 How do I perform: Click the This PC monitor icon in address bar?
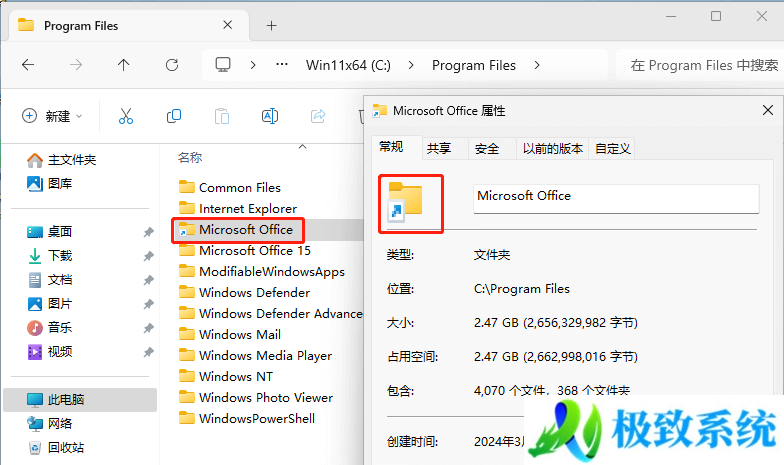(222, 64)
